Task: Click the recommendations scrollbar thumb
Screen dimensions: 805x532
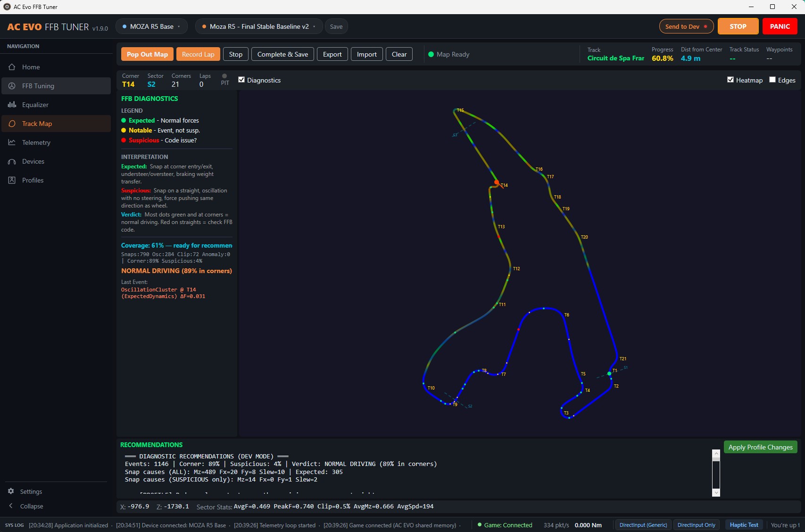Action: (x=716, y=459)
